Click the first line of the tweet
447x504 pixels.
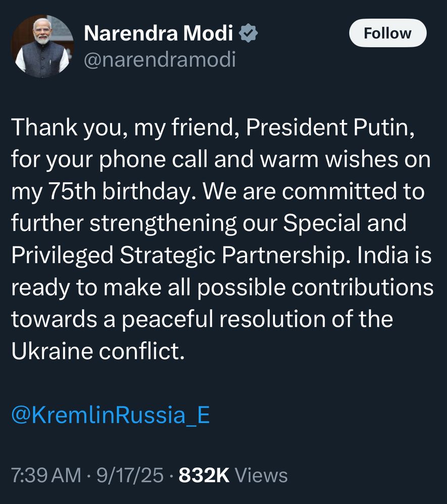click(x=212, y=129)
